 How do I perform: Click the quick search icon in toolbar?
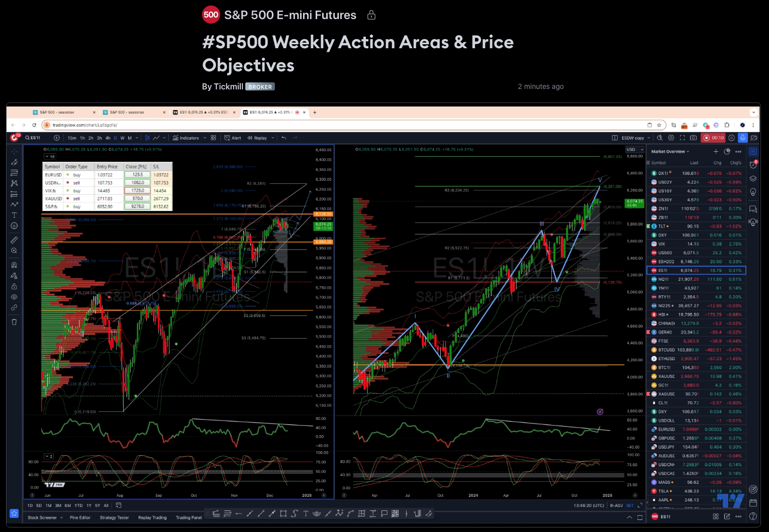(x=659, y=138)
